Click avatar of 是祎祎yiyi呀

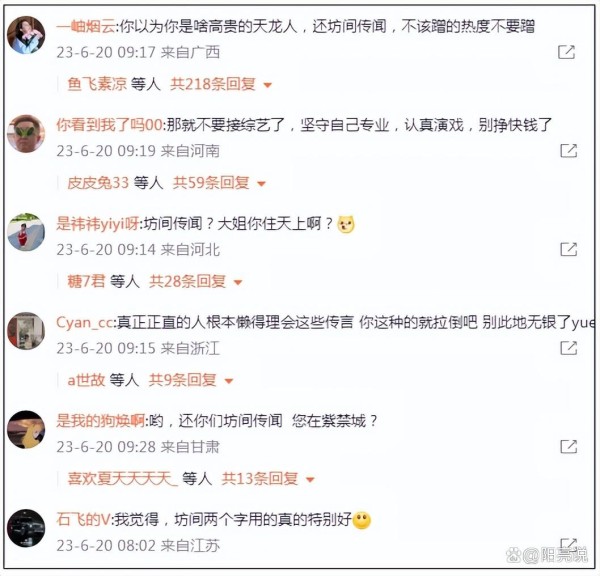26,232
